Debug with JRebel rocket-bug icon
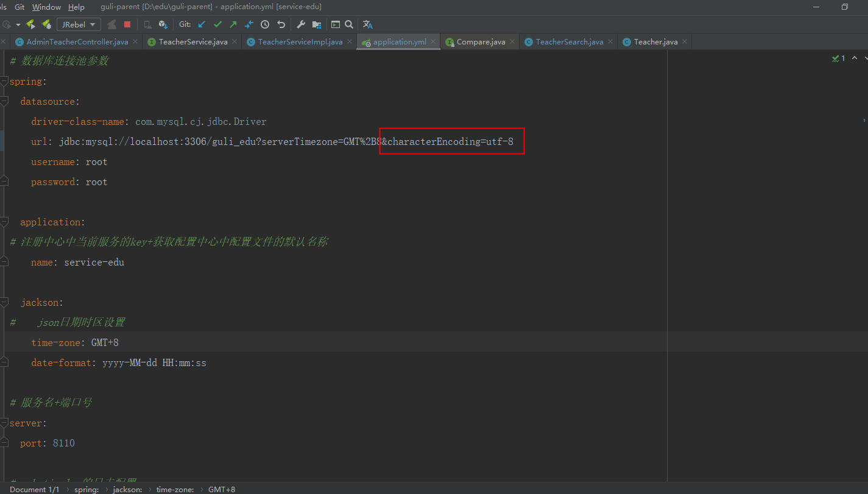The height and width of the screenshot is (494, 868). tap(46, 24)
